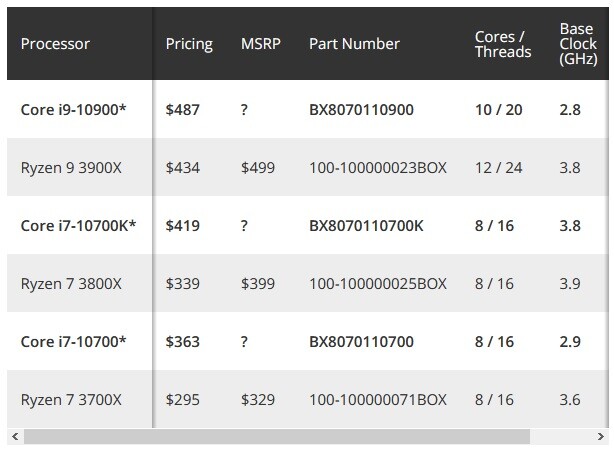Click the Base Clock (GHz) header
The image size is (614, 453).
pyautogui.click(x=579, y=44)
